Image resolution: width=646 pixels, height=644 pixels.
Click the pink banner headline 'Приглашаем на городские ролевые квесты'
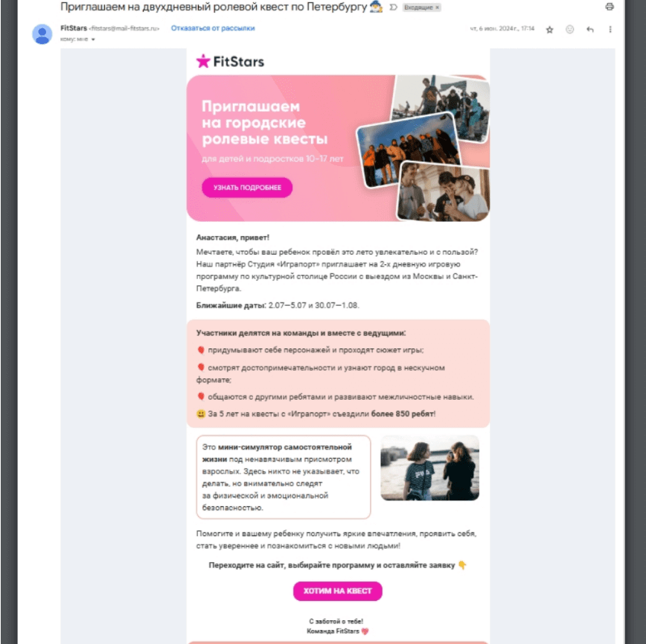click(x=264, y=122)
